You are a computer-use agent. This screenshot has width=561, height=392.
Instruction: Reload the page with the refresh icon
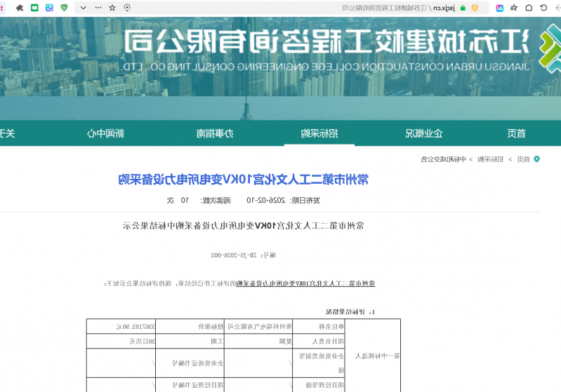[x=543, y=8]
